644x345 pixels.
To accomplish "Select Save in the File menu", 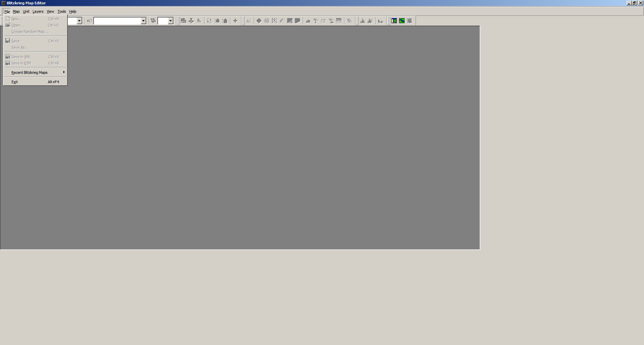I will tap(35, 41).
